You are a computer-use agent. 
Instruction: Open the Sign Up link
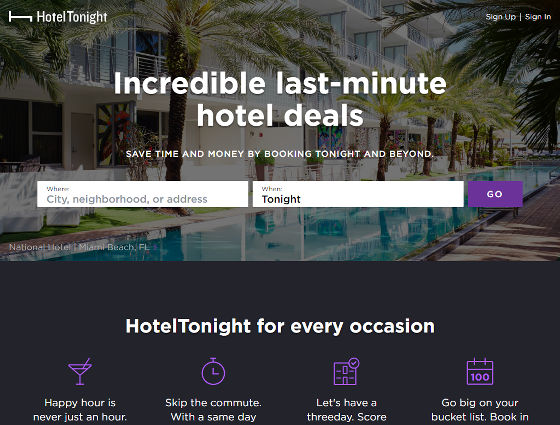500,17
